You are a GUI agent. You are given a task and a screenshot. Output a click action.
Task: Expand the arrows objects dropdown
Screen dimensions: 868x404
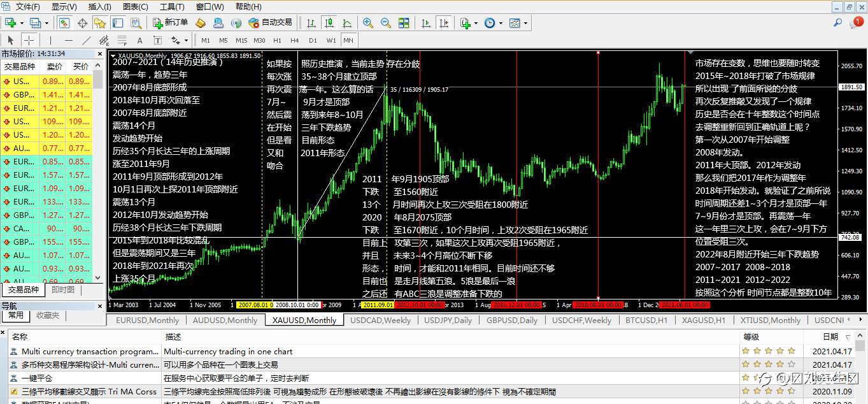click(186, 40)
